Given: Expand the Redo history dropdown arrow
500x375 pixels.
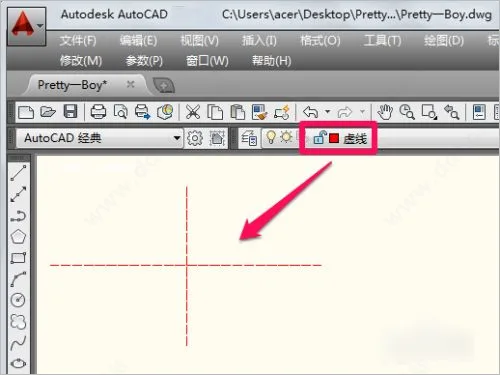Looking at the screenshot, I should [362, 112].
